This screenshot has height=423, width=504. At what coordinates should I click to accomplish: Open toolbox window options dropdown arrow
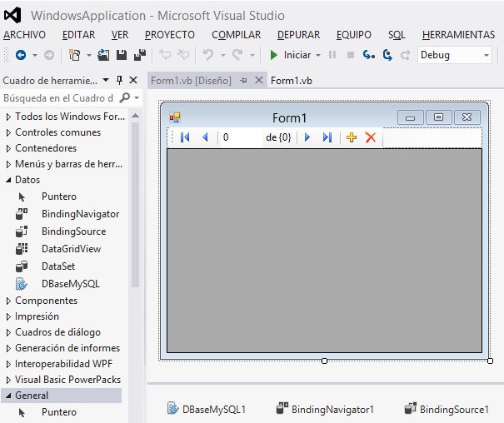tap(106, 80)
